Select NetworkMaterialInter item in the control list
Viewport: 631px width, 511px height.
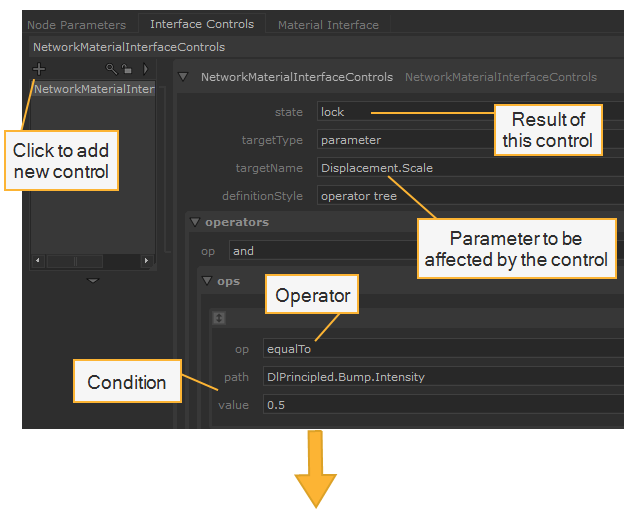[94, 89]
